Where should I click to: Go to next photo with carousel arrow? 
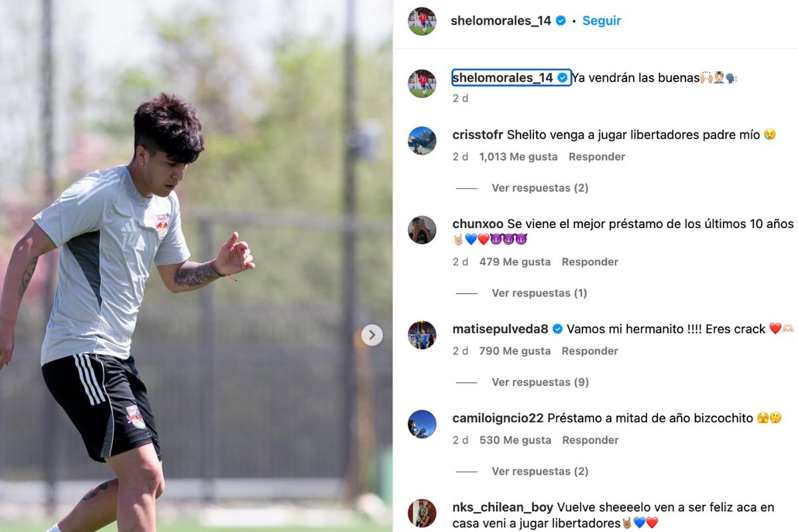pos(372,334)
